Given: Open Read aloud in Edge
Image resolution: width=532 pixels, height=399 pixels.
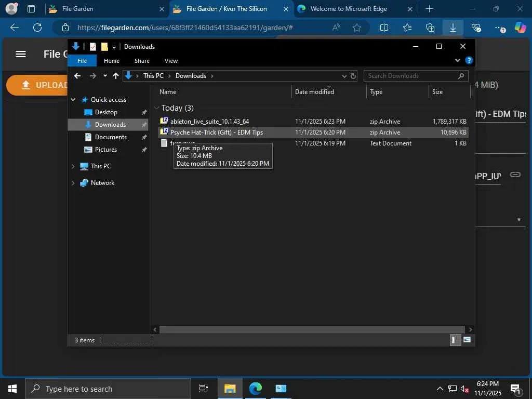Looking at the screenshot, I should tap(336, 28).
